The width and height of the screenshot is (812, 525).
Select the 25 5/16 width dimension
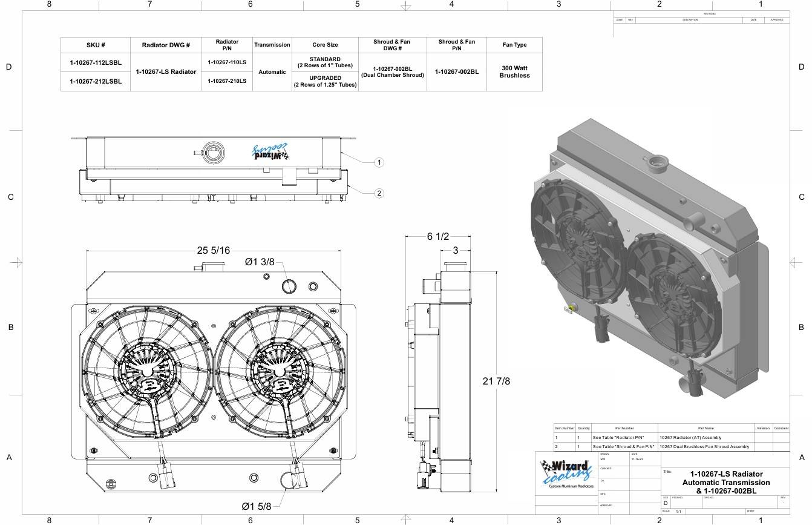coord(213,251)
